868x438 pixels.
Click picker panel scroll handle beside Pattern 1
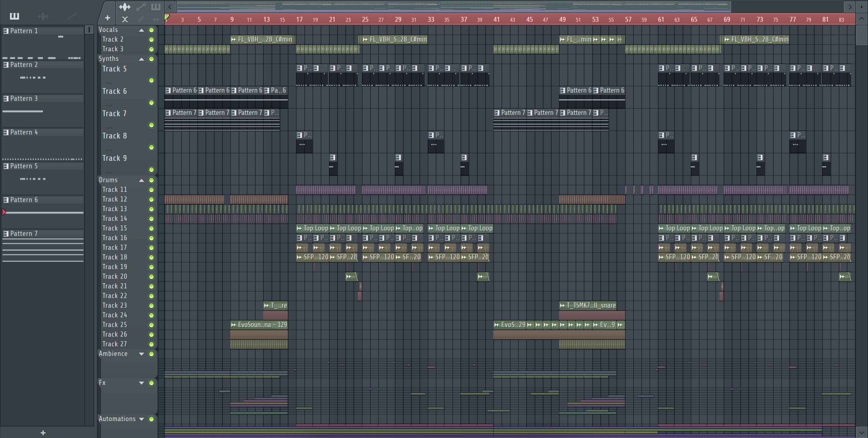pos(89,30)
